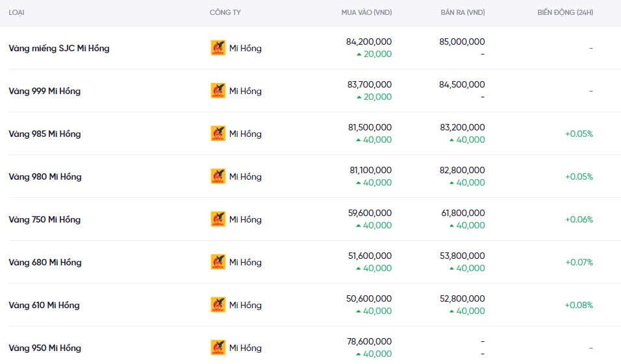Viewport: 621px width, 364px height.
Task: Sort by BIẾN ĐỘNG (24H) column header
Action: (x=564, y=13)
